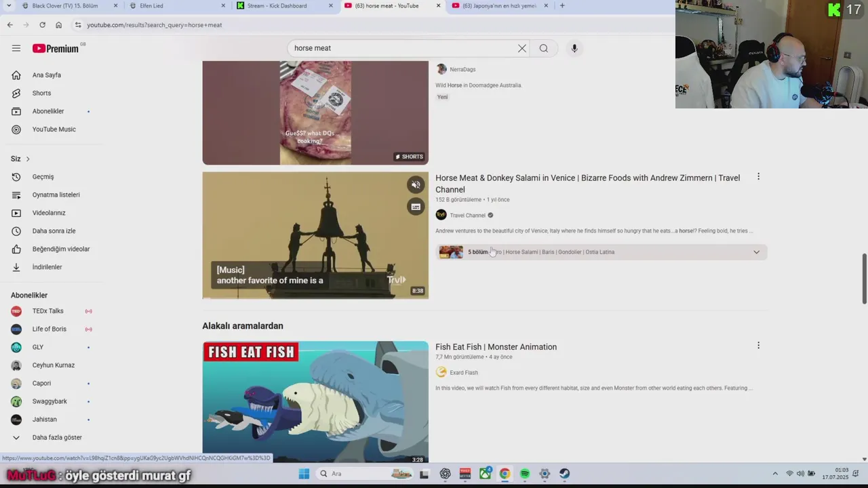Screen dimensions: 868x488
Task: Click the YouTube Premium logo
Action: [56, 48]
